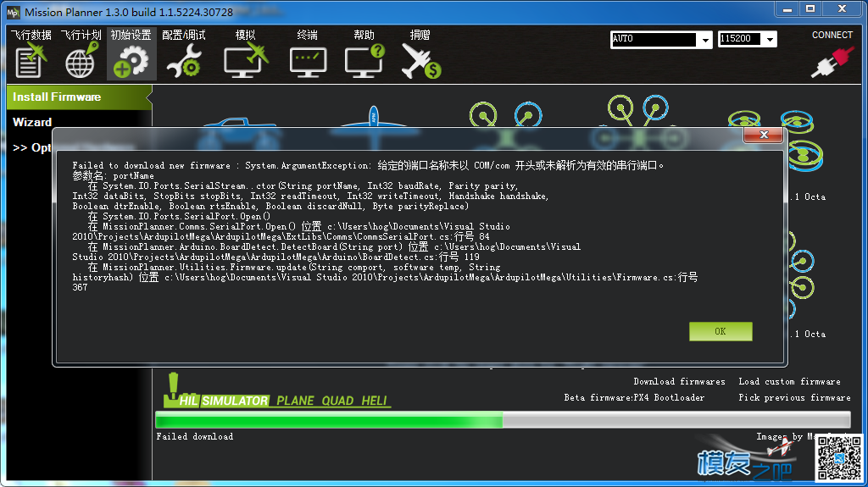Click Load custom firmware link

tap(789, 381)
